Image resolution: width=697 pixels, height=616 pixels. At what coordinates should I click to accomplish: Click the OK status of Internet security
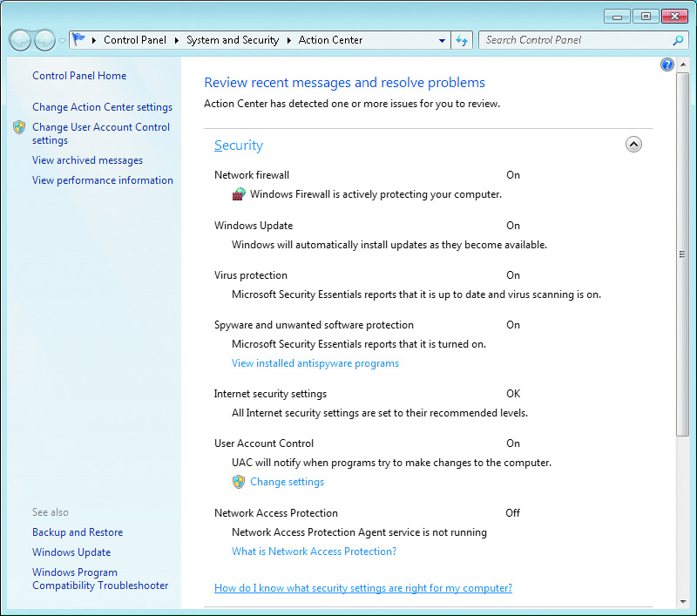[x=513, y=394]
